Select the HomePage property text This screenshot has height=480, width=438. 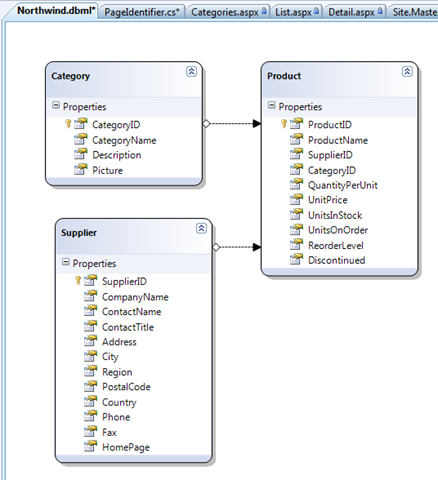pyautogui.click(x=126, y=448)
